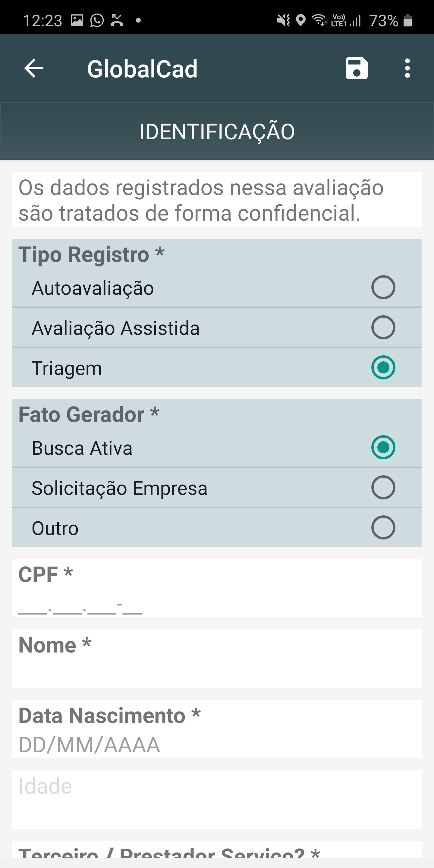Tap the GlobalCad app title
434x868 pixels.
pos(142,69)
